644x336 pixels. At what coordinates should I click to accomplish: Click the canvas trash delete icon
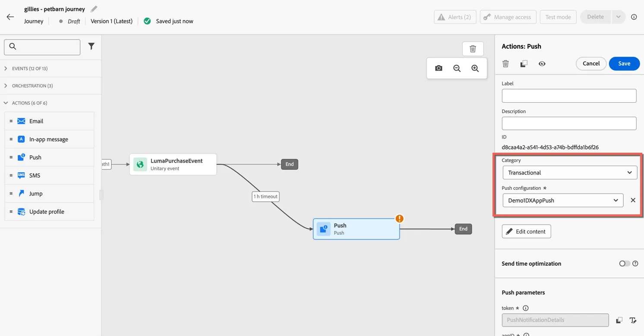(x=473, y=49)
